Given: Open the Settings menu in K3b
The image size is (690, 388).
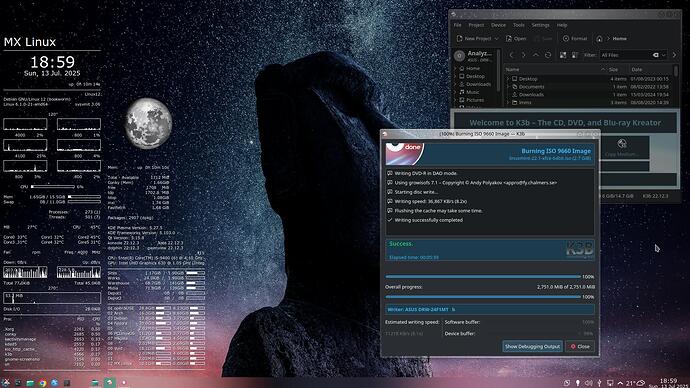Looking at the screenshot, I should pos(540,25).
